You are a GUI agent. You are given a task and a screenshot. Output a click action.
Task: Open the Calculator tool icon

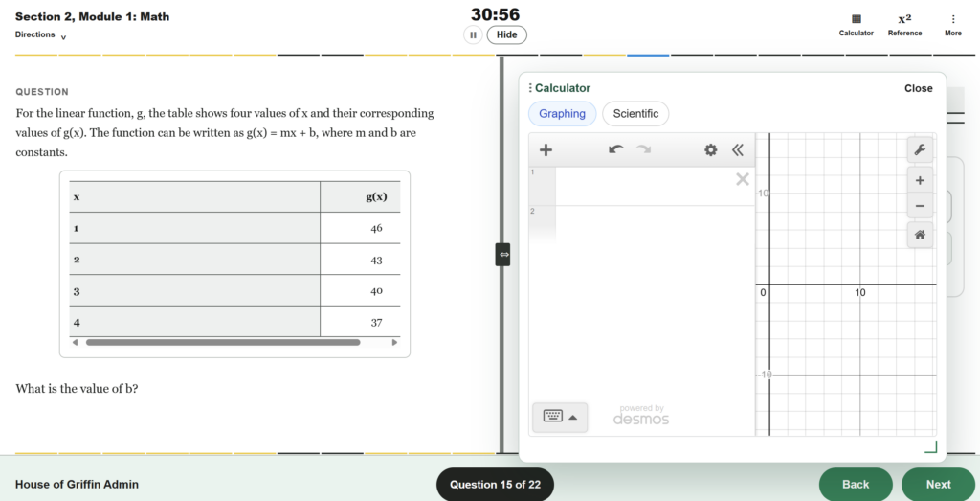pyautogui.click(x=856, y=25)
